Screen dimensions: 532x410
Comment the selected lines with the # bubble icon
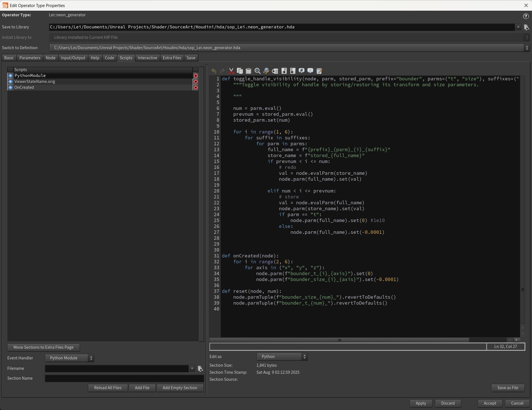tap(301, 71)
